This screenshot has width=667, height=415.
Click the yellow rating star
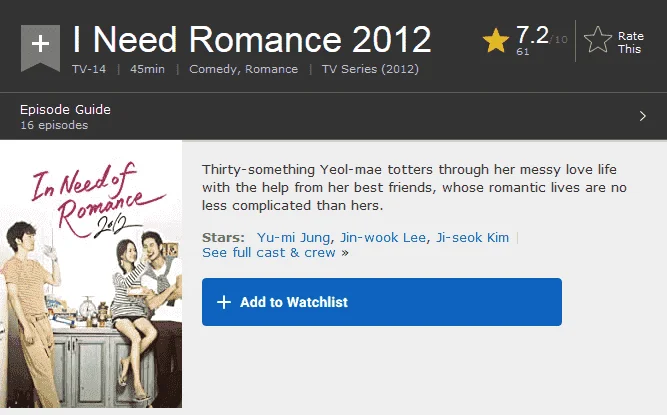tap(496, 40)
